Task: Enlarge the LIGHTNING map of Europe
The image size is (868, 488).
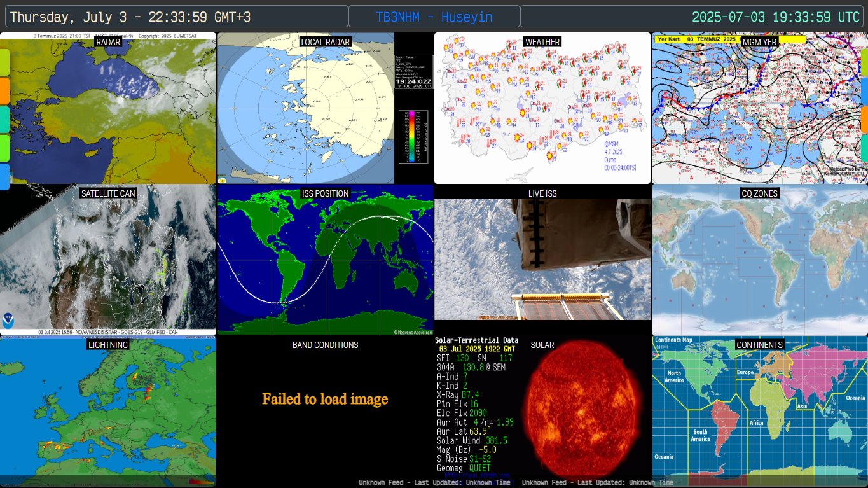Action: (x=108, y=410)
